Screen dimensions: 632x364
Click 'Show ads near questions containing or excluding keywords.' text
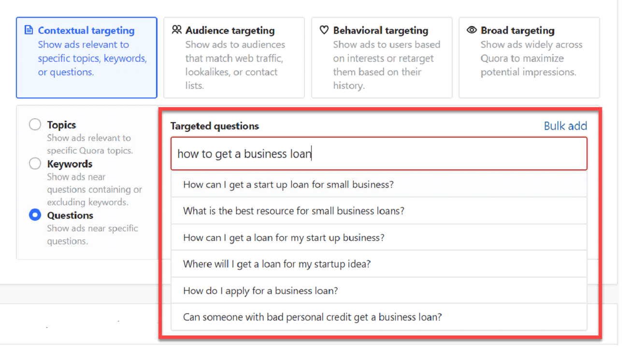tap(95, 189)
